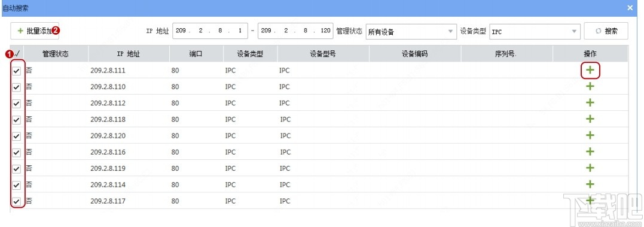The width and height of the screenshot is (644, 227).
Task: Add device 209.2.8.111 with its plus icon
Action: click(590, 70)
